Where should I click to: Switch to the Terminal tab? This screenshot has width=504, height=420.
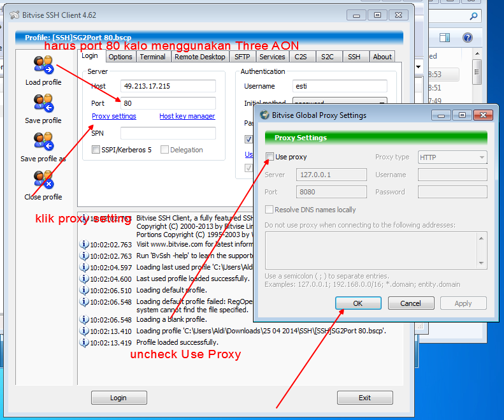[x=153, y=57]
